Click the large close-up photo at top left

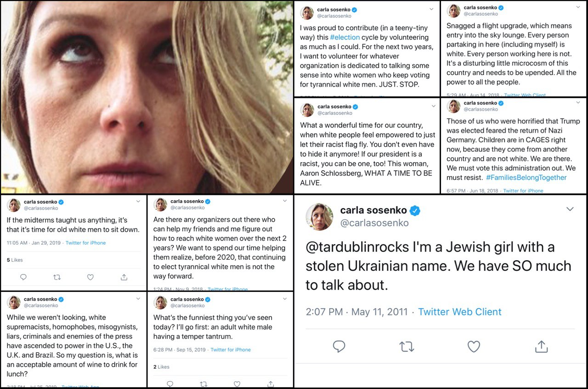pyautogui.click(x=146, y=97)
